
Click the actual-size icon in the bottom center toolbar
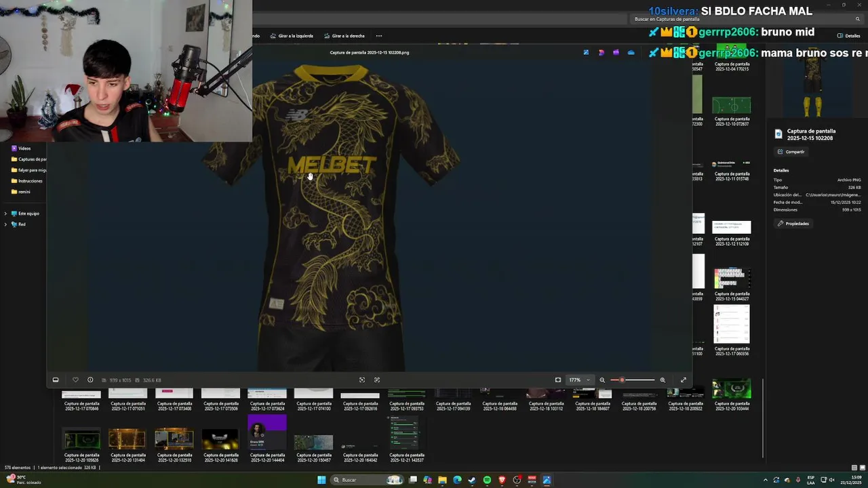(377, 380)
